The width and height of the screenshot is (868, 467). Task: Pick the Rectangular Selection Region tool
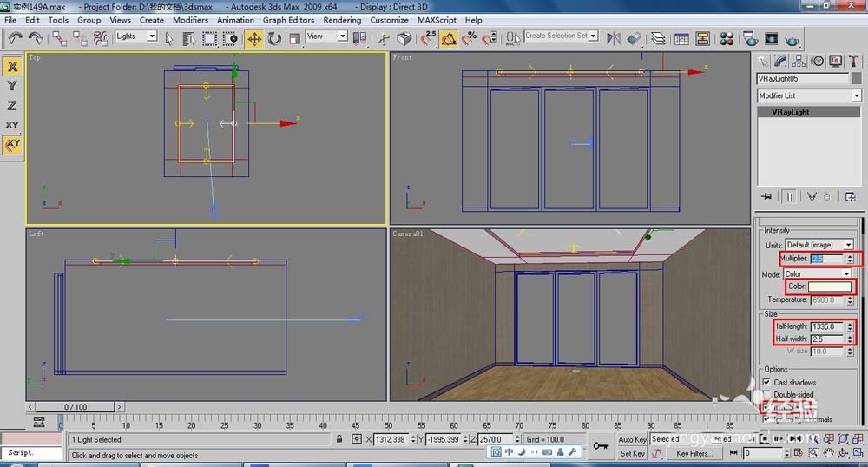(209, 39)
